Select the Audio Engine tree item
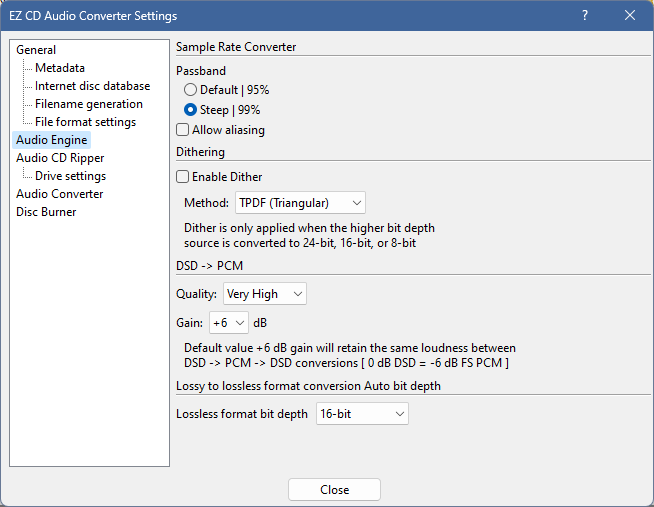 52,140
